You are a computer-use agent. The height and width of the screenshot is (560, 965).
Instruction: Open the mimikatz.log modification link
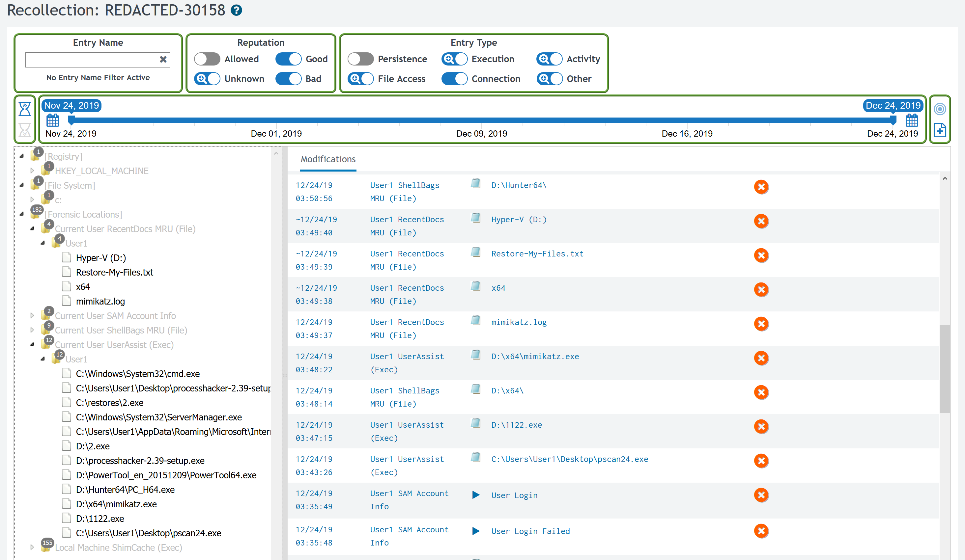pyautogui.click(x=519, y=322)
